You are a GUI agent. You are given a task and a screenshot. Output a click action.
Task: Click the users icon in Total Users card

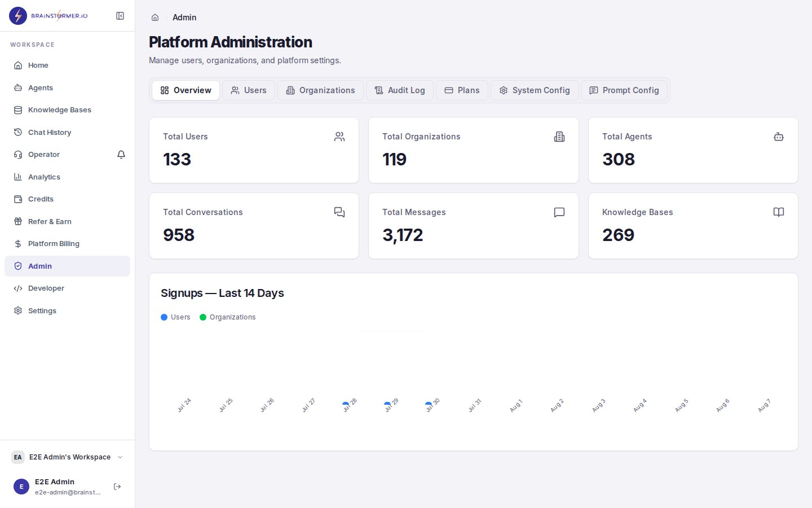coord(339,137)
